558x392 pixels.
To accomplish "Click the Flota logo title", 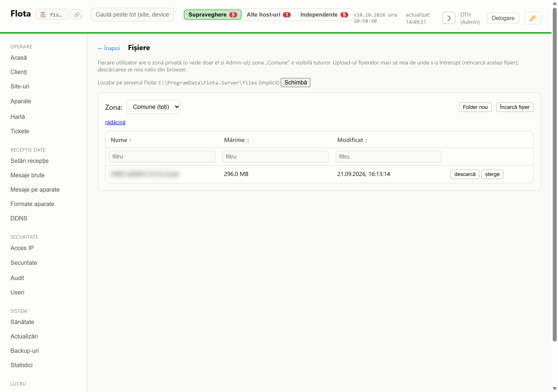I will click(21, 14).
